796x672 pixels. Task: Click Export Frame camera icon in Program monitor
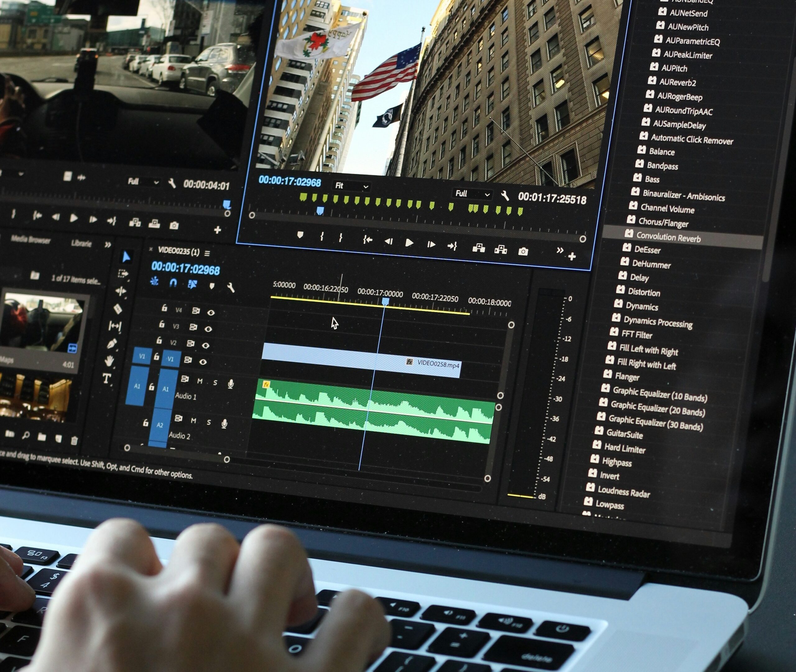pyautogui.click(x=523, y=252)
